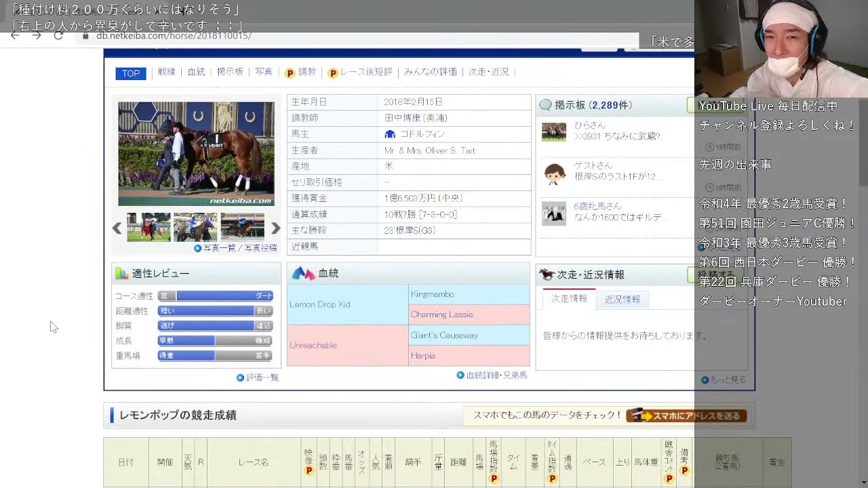Select the third small photo thumbnail
The width and height of the screenshot is (868, 488).
point(242,227)
